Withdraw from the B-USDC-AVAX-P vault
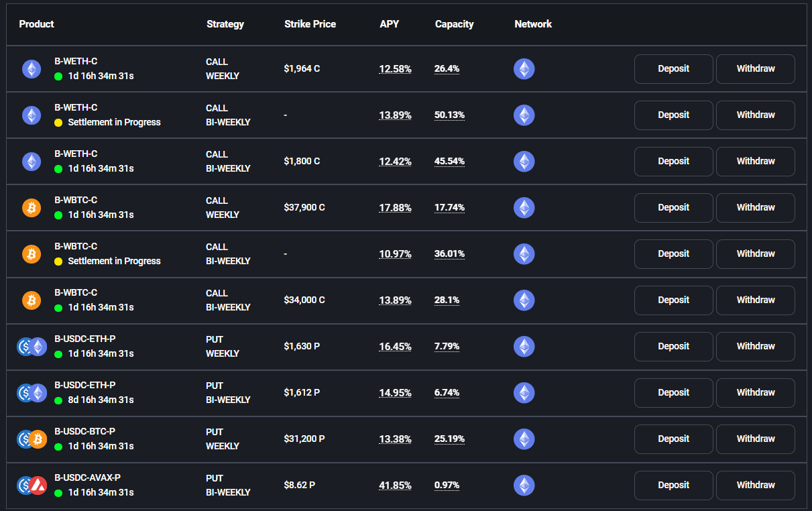Viewport: 812px width, 511px height. 756,486
